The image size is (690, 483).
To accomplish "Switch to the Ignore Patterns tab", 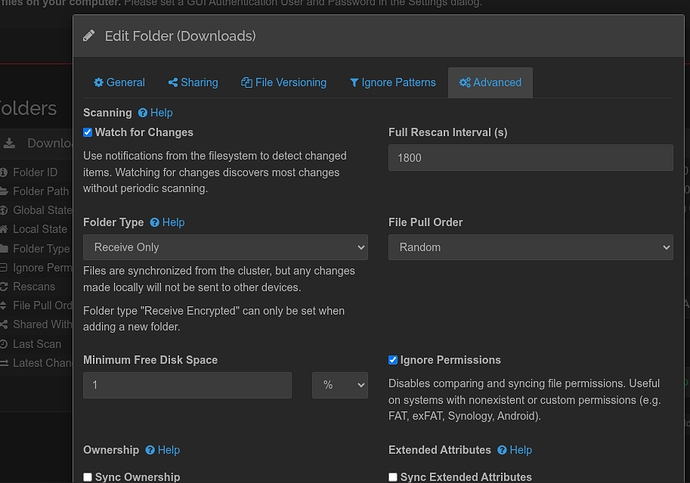I will (392, 83).
